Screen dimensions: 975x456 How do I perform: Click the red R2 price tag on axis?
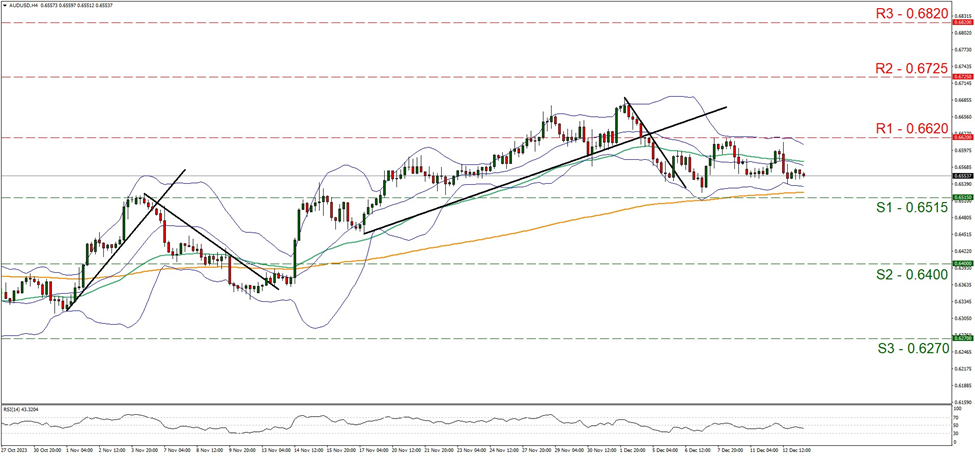tap(936, 76)
